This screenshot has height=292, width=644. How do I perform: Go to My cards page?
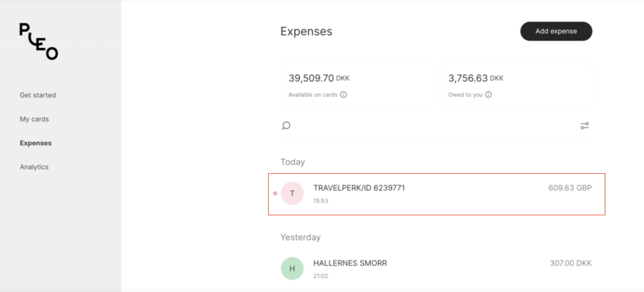34,119
